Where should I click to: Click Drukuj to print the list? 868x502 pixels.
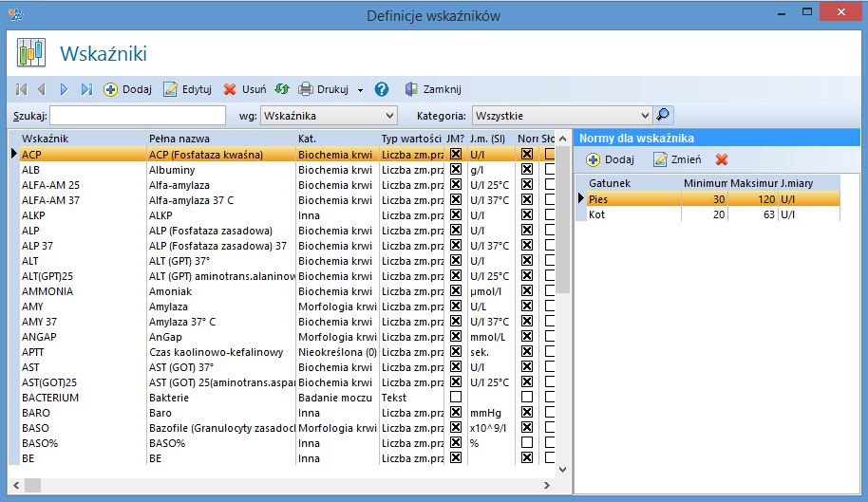pyautogui.click(x=323, y=89)
